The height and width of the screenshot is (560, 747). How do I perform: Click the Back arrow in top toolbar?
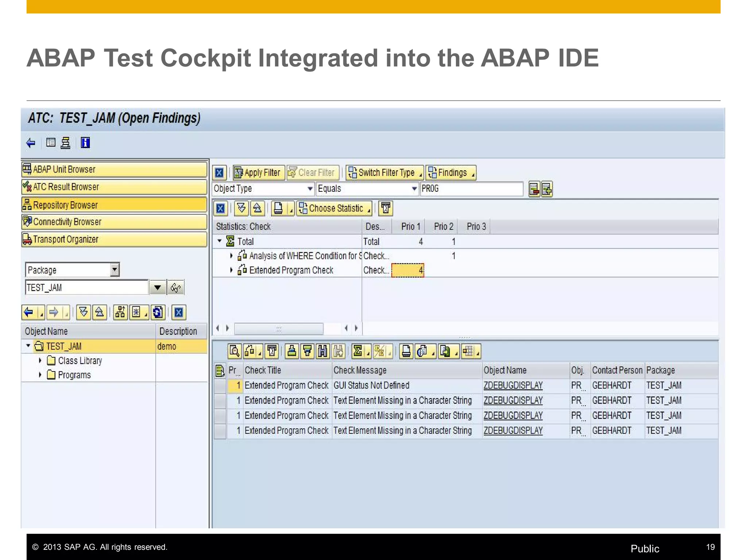click(x=31, y=143)
